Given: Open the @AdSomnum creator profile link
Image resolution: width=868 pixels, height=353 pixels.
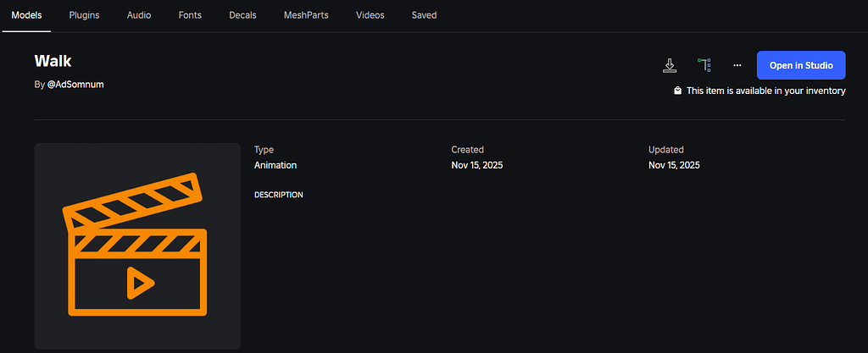Looking at the screenshot, I should point(75,85).
